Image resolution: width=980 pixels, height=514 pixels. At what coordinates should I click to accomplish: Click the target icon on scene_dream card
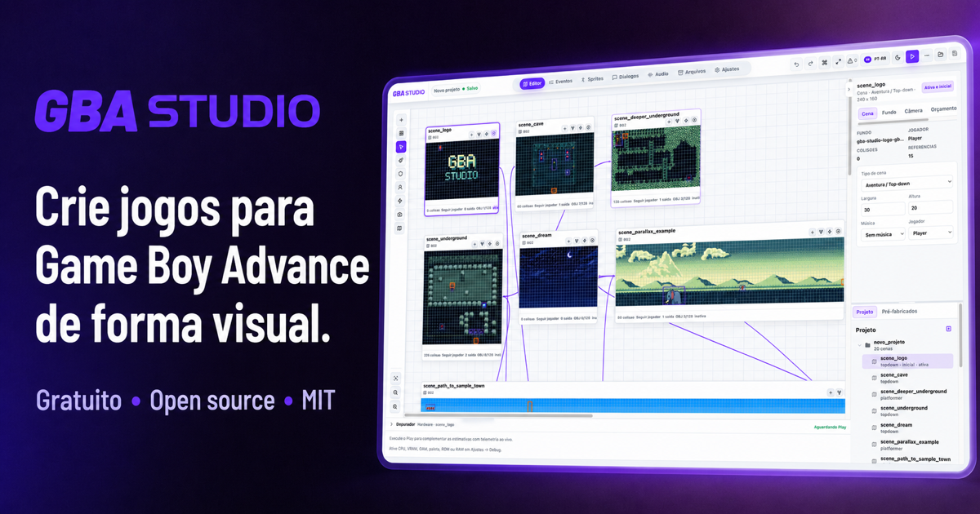pos(592,241)
